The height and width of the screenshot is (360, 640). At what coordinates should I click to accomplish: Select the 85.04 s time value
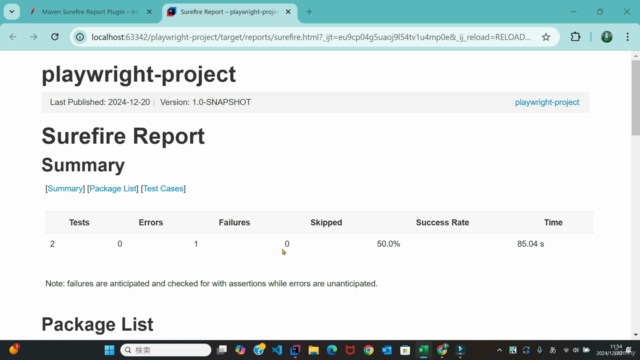(x=530, y=244)
